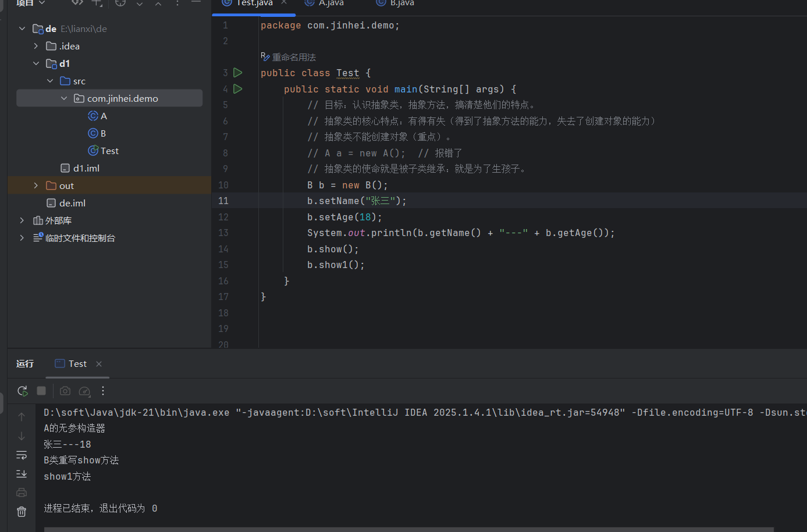The height and width of the screenshot is (532, 807).
Task: Select class Test in project tree
Action: point(109,151)
